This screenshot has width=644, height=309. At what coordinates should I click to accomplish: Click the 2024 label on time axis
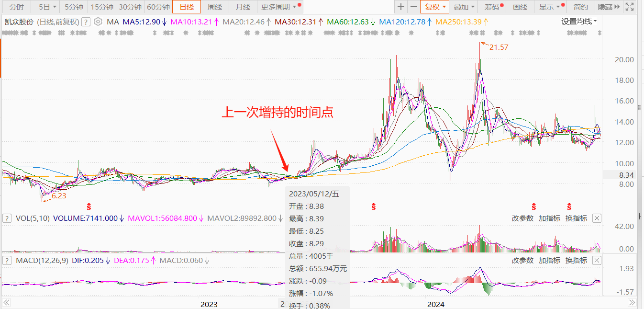click(x=436, y=304)
